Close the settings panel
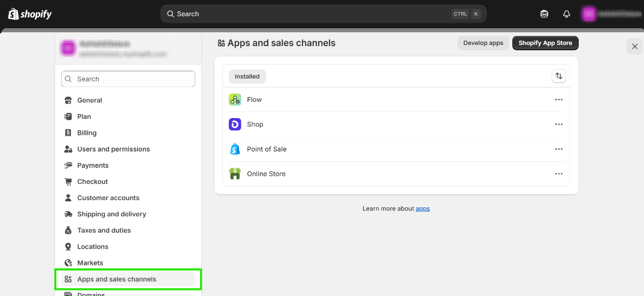Viewport: 644px width, 296px height. tap(634, 47)
